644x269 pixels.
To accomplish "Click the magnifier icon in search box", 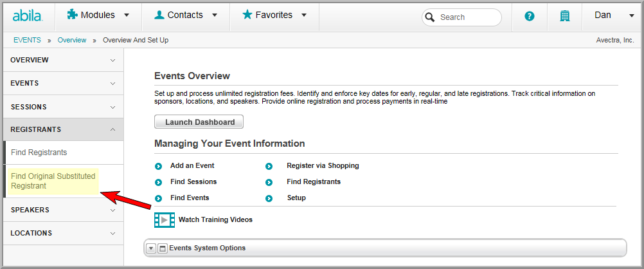I will pos(430,17).
